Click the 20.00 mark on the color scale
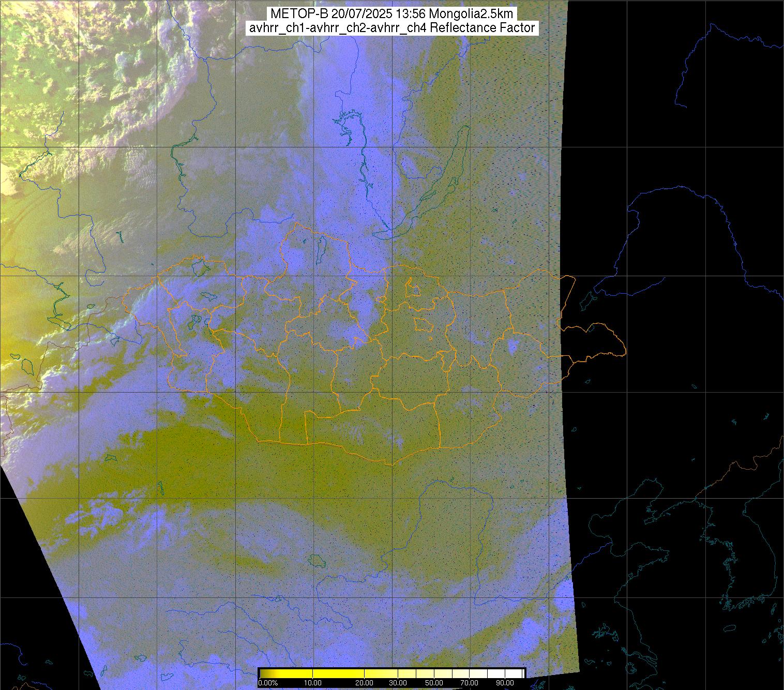Viewport: 784px width, 690px height. pyautogui.click(x=365, y=683)
